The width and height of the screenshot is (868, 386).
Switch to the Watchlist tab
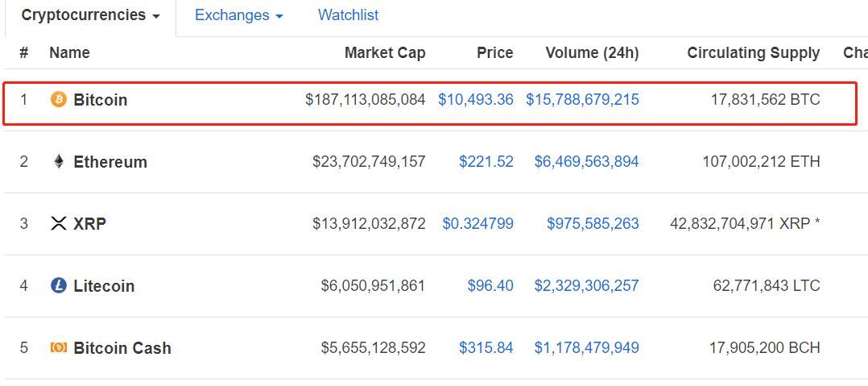click(x=348, y=15)
